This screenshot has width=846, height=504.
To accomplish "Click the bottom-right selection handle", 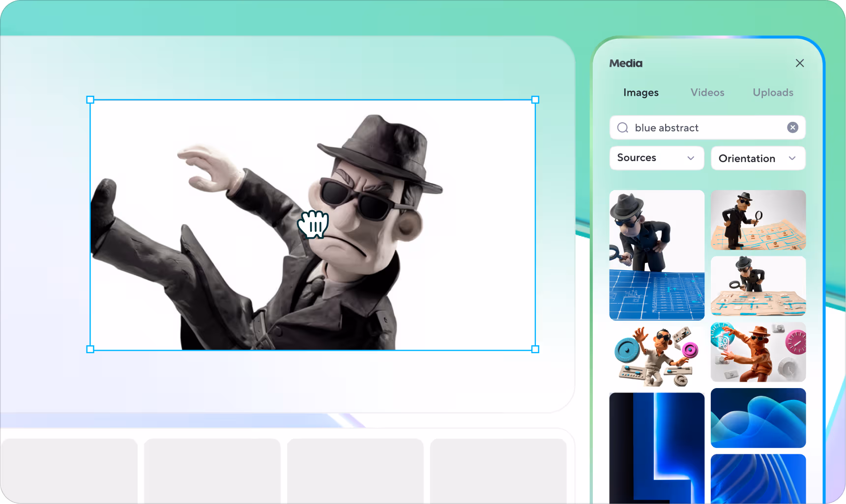I will point(535,349).
